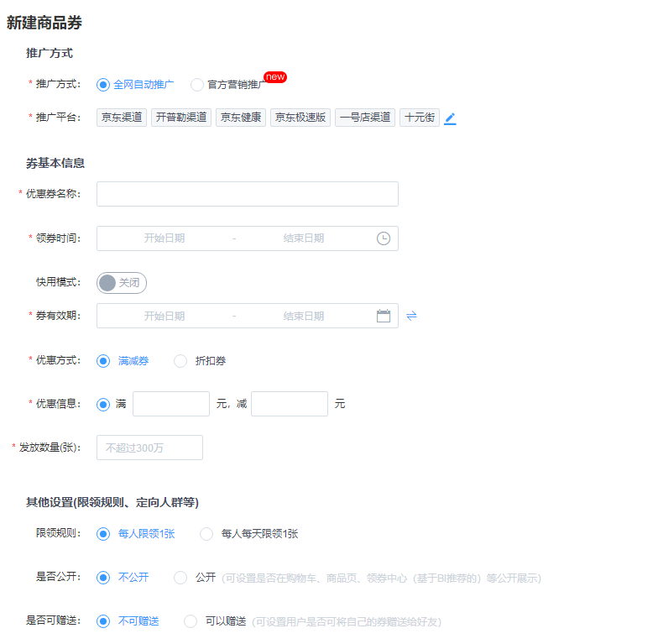Click the 京东极速版 platform tag

pyautogui.click(x=300, y=118)
